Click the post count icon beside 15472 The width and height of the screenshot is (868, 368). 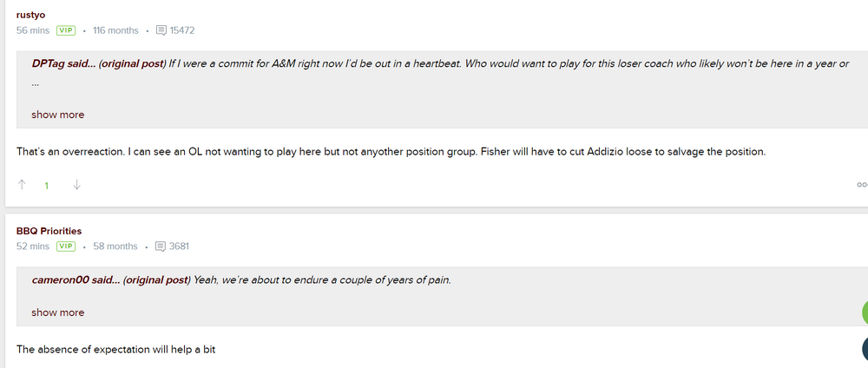tap(161, 30)
